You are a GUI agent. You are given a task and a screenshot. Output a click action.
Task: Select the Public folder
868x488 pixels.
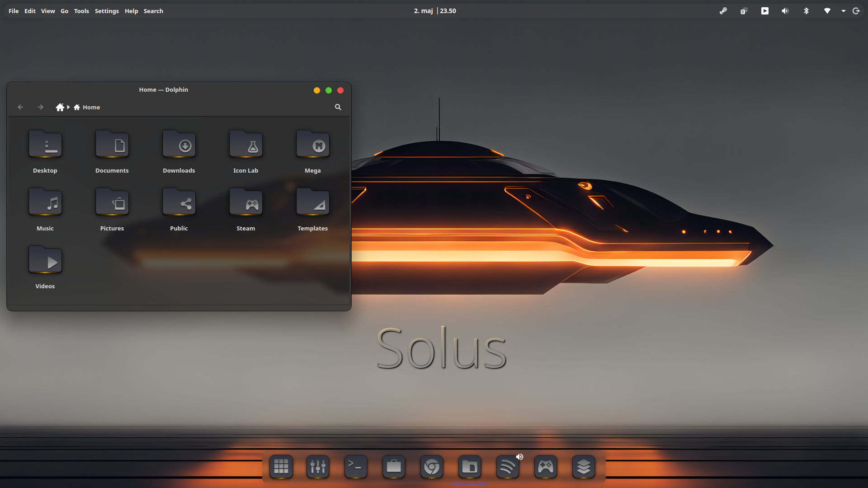point(179,209)
